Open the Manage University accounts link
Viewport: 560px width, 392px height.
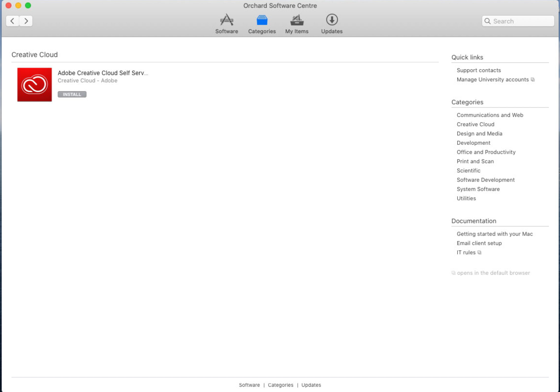click(493, 80)
